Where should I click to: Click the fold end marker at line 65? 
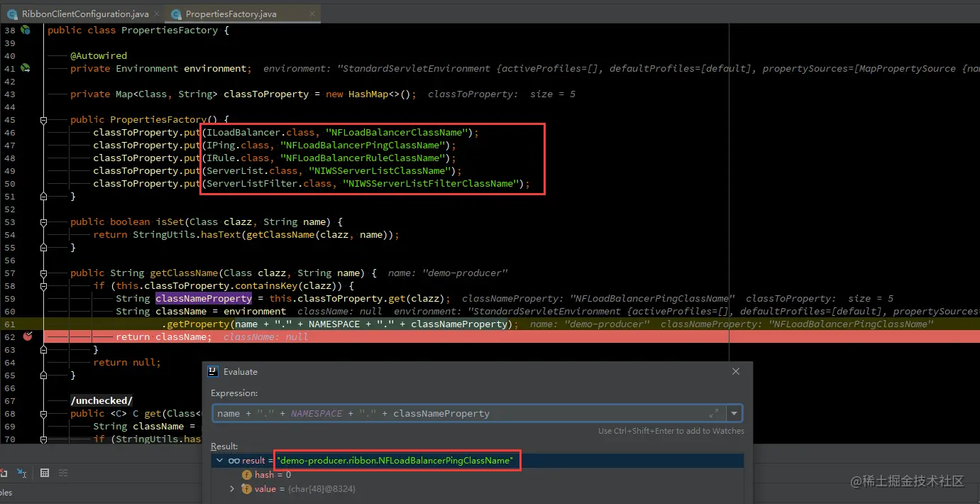tap(43, 376)
